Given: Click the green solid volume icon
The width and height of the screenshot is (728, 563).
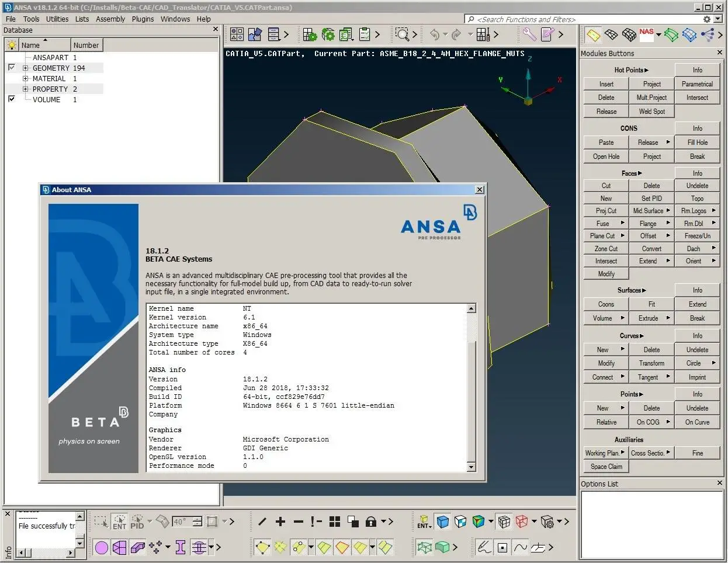Looking at the screenshot, I should pyautogui.click(x=443, y=547).
